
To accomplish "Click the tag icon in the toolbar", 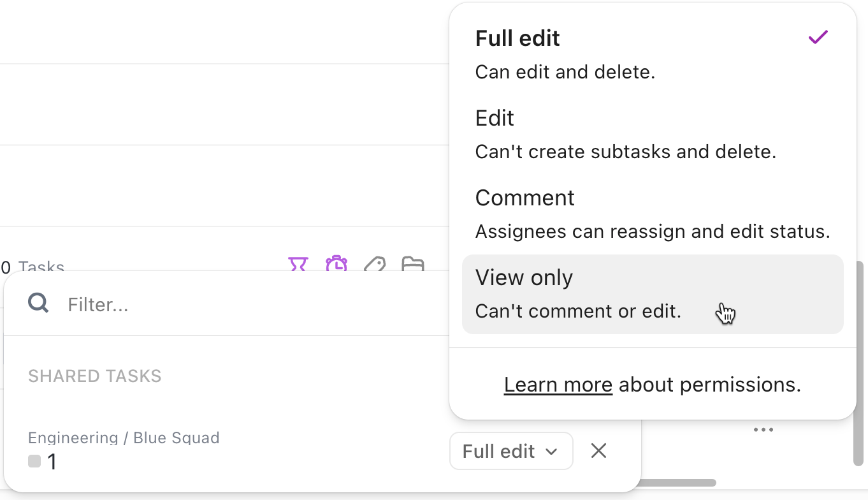I will pyautogui.click(x=375, y=265).
